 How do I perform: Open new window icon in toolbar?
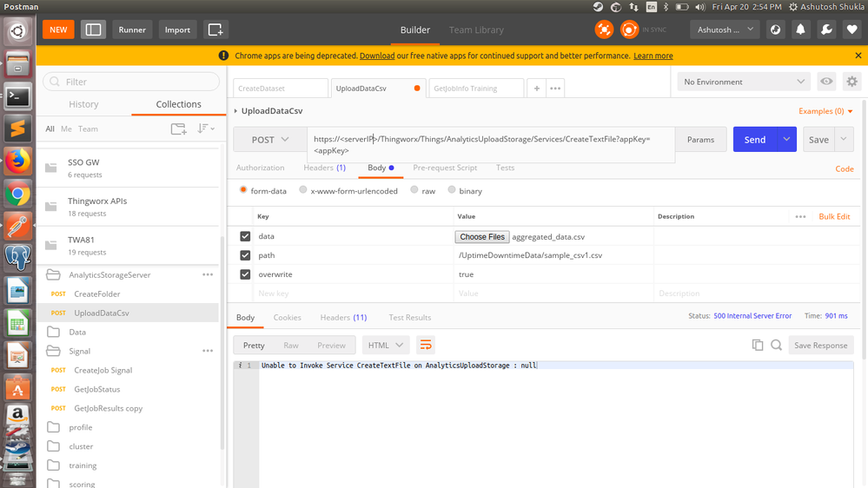click(x=215, y=30)
